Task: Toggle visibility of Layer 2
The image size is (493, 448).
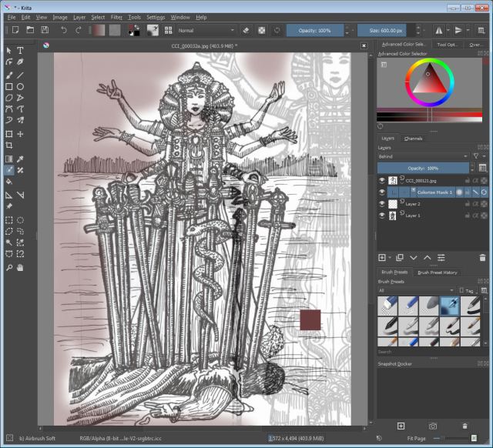Action: click(382, 203)
